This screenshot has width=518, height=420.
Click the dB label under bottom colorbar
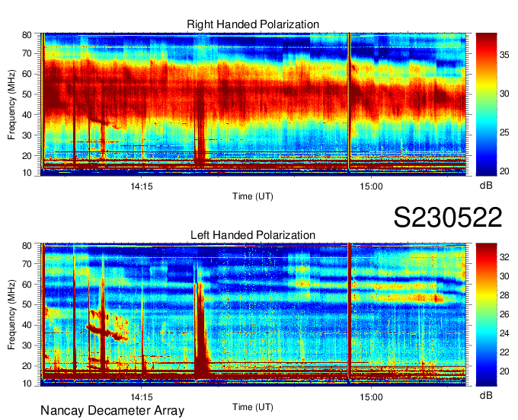pyautogui.click(x=486, y=396)
